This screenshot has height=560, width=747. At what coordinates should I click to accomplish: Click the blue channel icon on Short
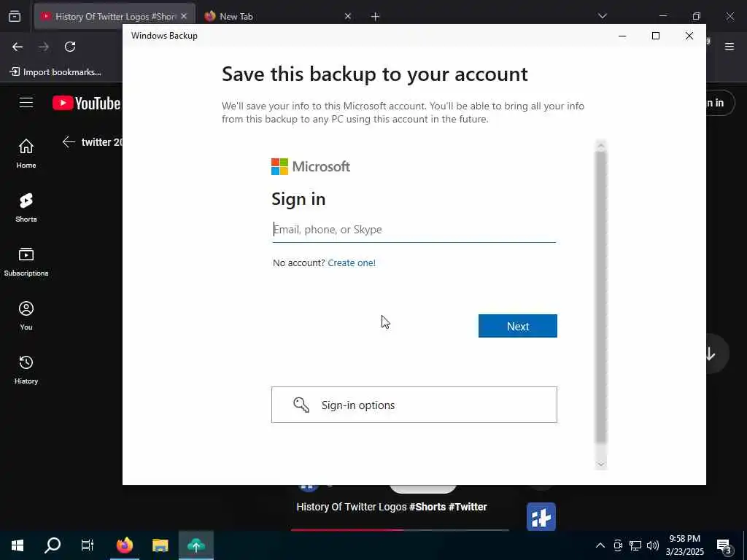pyautogui.click(x=541, y=517)
